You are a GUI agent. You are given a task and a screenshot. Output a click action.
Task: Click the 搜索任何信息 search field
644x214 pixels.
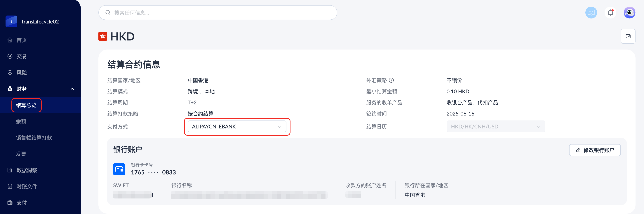[217, 13]
